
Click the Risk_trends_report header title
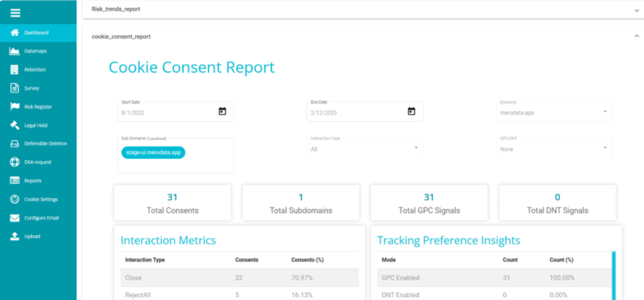click(116, 9)
